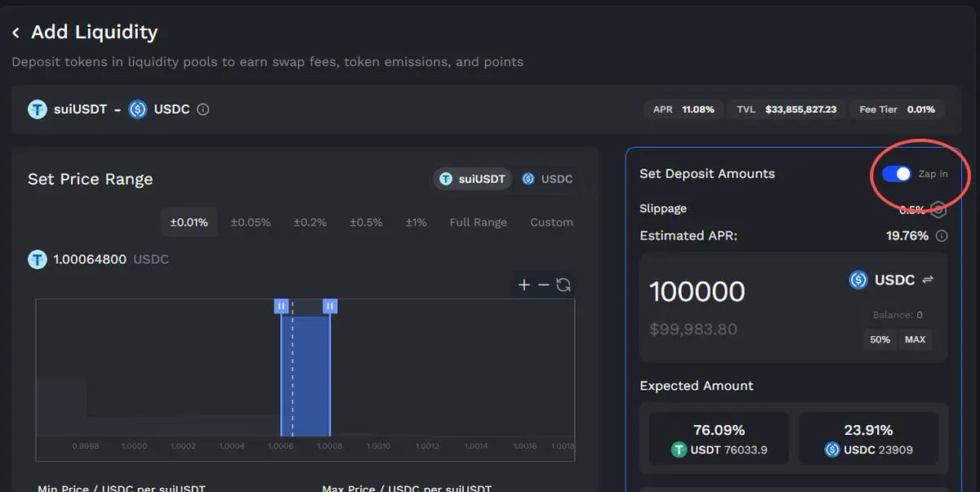Reset the price chart with the refresh icon
This screenshot has width=980, height=492.
coord(563,284)
